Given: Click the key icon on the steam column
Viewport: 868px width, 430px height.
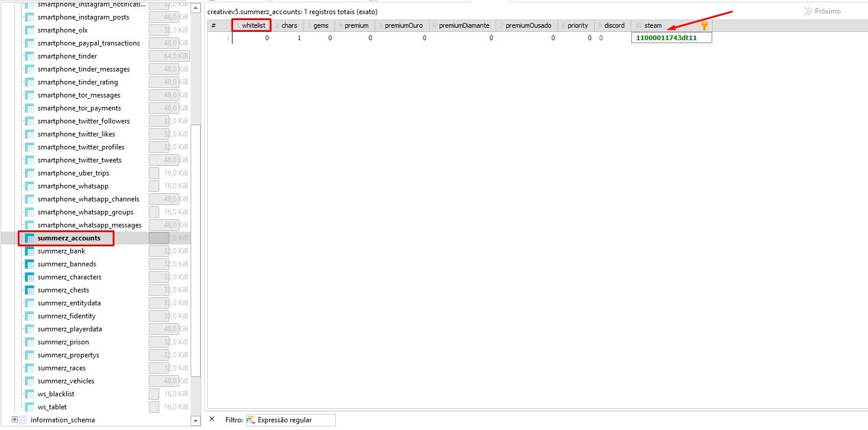Looking at the screenshot, I should pos(704,25).
